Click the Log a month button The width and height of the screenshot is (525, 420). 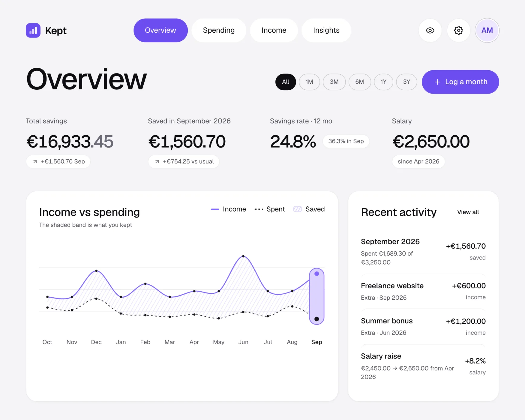click(460, 82)
